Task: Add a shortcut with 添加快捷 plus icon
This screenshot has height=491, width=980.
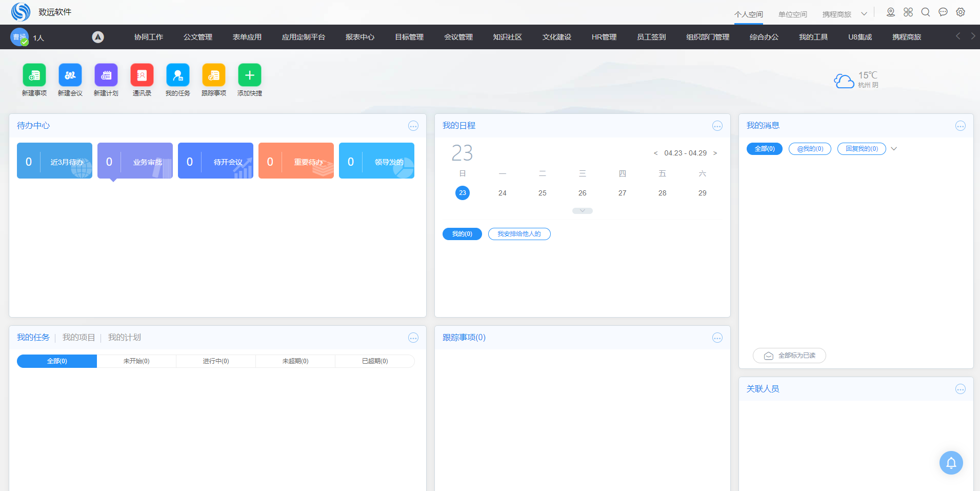Action: click(250, 75)
